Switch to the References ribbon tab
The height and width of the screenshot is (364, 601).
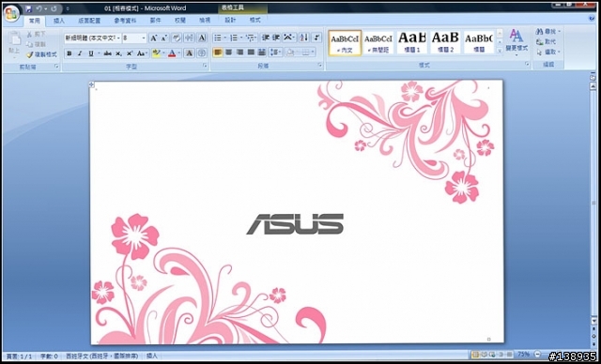(125, 21)
